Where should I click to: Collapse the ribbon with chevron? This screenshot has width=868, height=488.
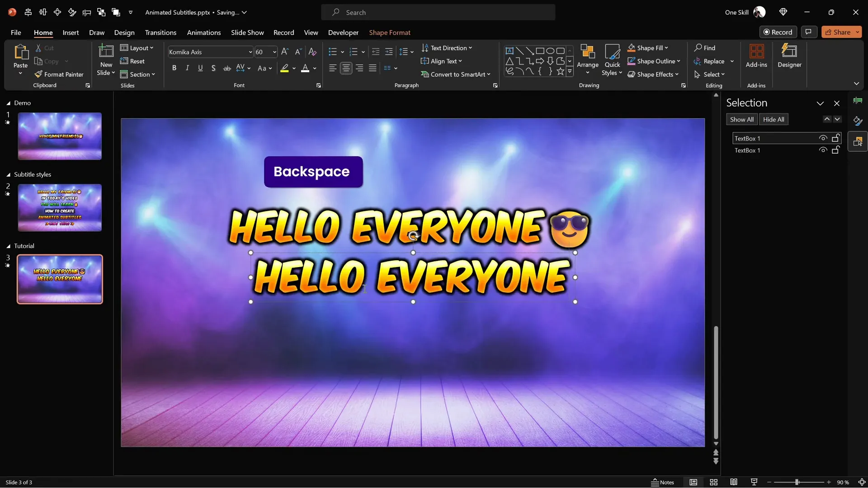856,84
